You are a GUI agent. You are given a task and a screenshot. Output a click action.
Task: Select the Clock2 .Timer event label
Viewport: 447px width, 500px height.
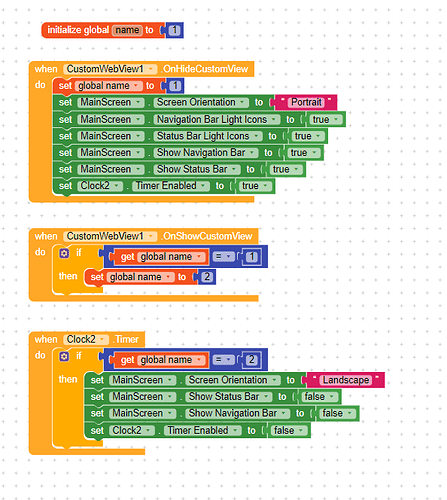click(x=126, y=339)
